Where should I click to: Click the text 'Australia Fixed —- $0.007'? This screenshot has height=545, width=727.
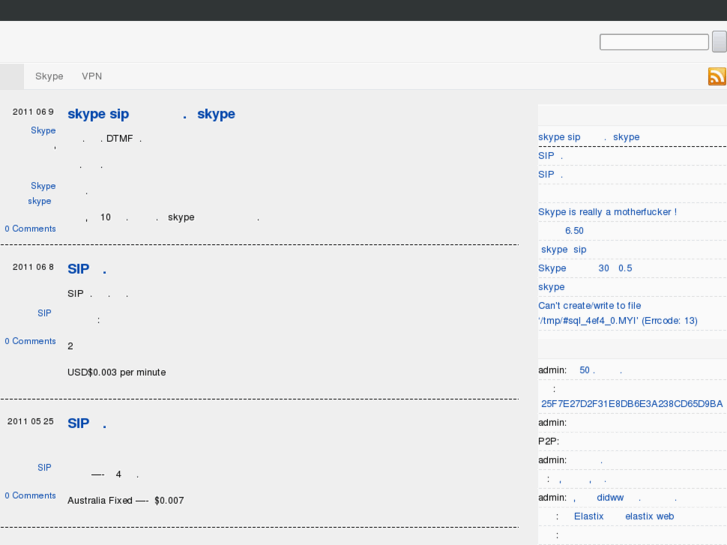(x=126, y=500)
